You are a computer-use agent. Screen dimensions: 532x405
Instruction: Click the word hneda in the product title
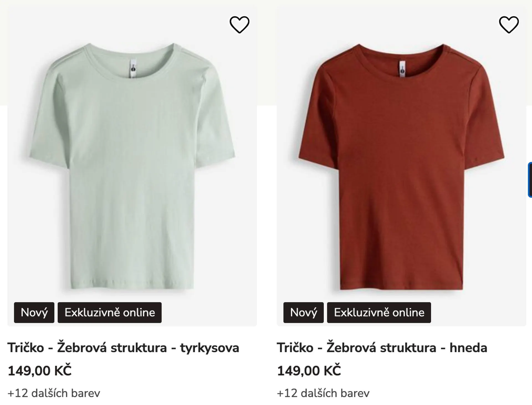click(468, 348)
